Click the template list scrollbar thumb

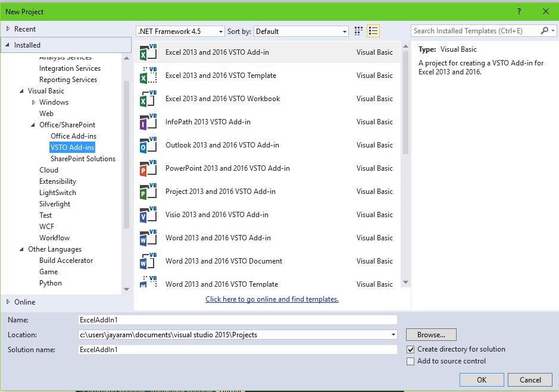(405, 103)
